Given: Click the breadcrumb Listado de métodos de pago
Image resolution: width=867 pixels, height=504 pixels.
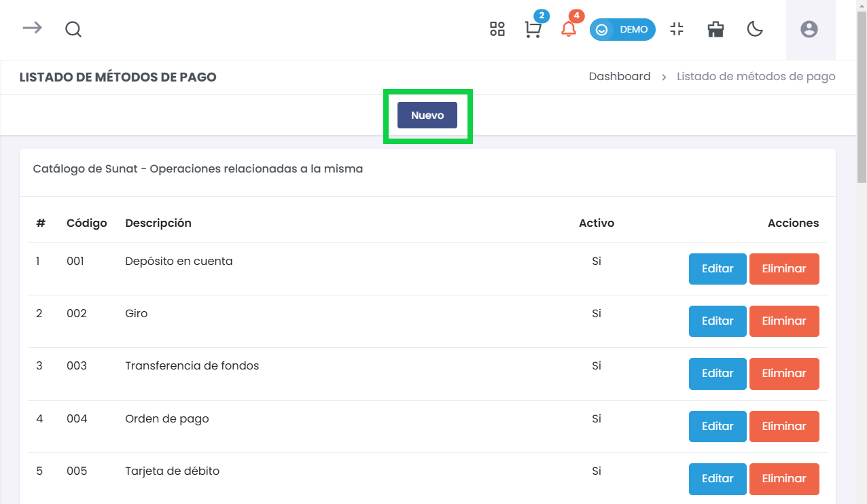Looking at the screenshot, I should 756,76.
